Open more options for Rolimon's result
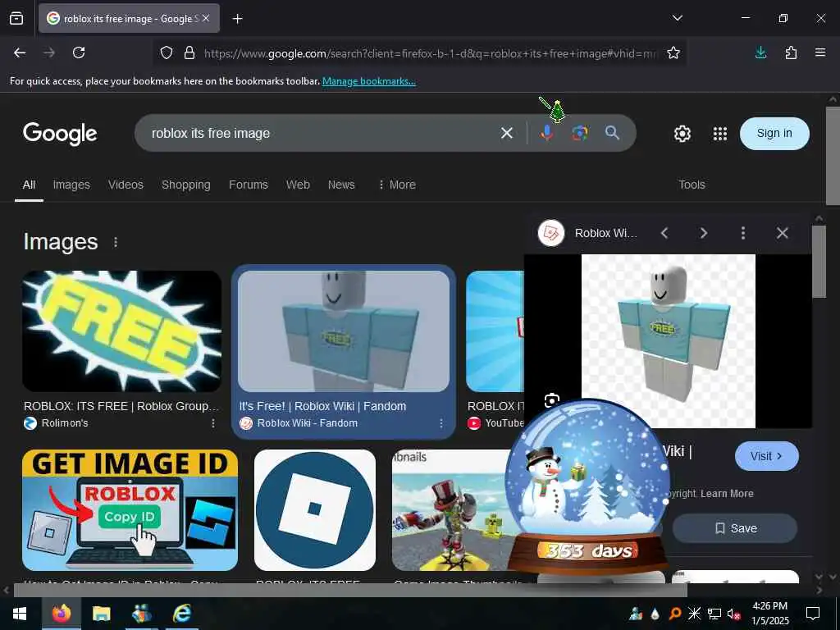Viewport: 840px width, 630px height. [213, 423]
